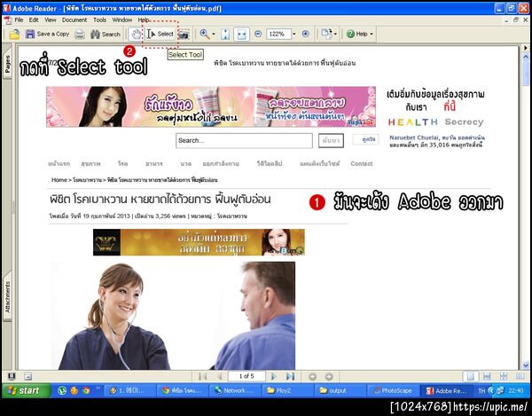Open the Help menu in menu bar
Screen dimensions: 532x416
(143, 20)
